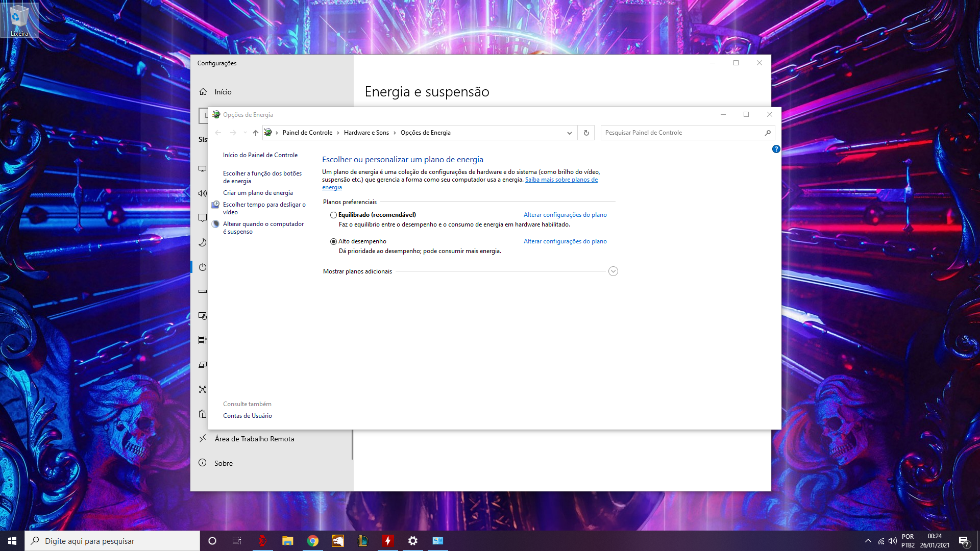The image size is (980, 551).
Task: Click the refresh button in address bar
Action: tap(586, 133)
